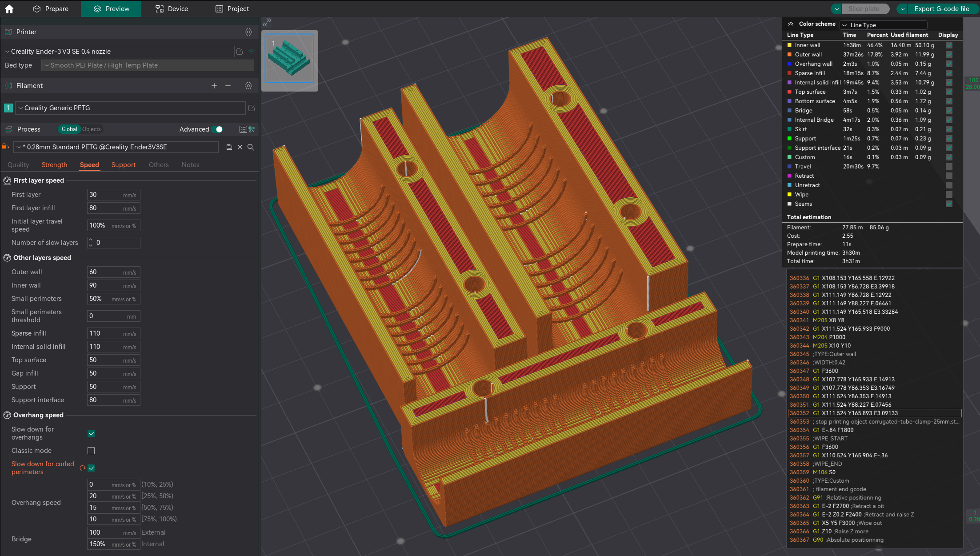Open the Support settings tab
This screenshot has height=556, width=980.
[124, 165]
